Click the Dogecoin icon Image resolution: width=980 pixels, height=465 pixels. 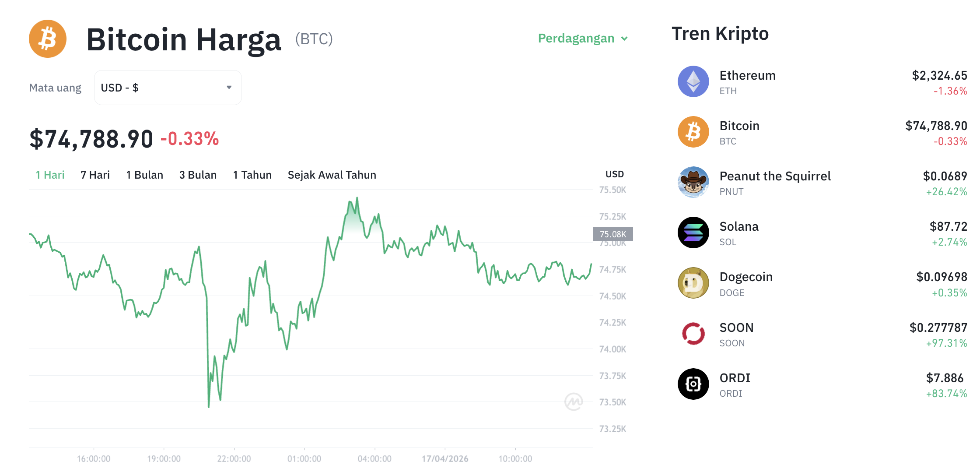(x=693, y=283)
